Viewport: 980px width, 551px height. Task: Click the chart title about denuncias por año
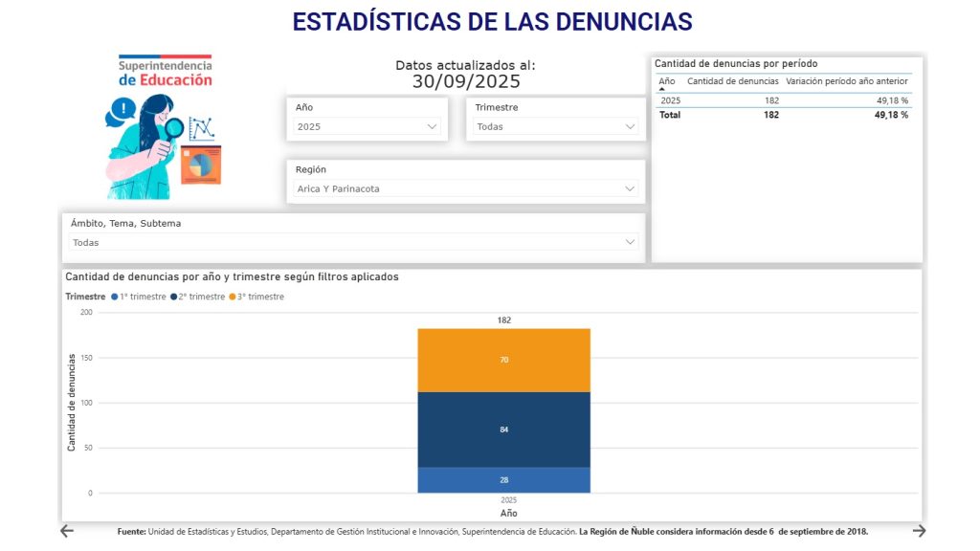(232, 276)
